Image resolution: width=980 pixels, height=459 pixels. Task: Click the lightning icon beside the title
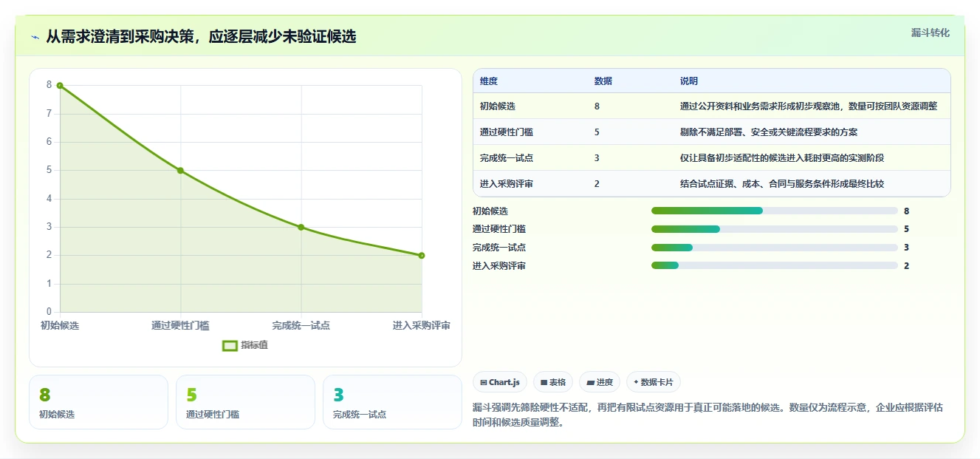(x=35, y=37)
